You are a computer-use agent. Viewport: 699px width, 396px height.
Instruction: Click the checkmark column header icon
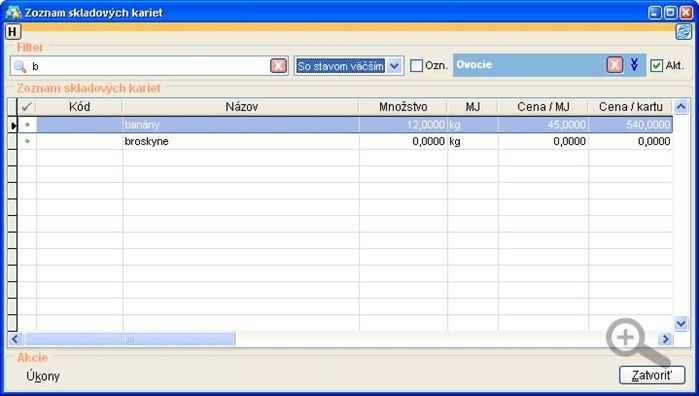27,107
